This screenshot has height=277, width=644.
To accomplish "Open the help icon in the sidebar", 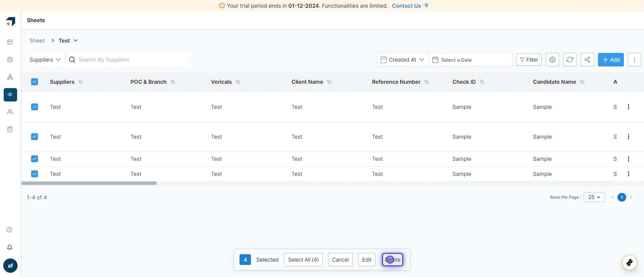I will [x=9, y=230].
